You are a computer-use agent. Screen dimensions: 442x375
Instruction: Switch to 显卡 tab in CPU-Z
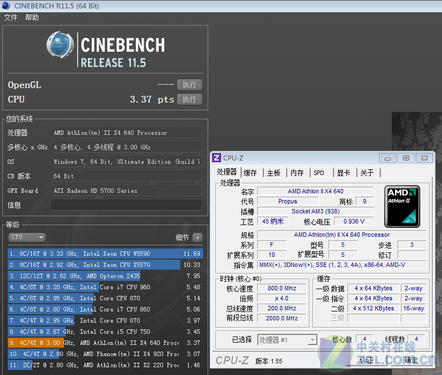click(344, 173)
